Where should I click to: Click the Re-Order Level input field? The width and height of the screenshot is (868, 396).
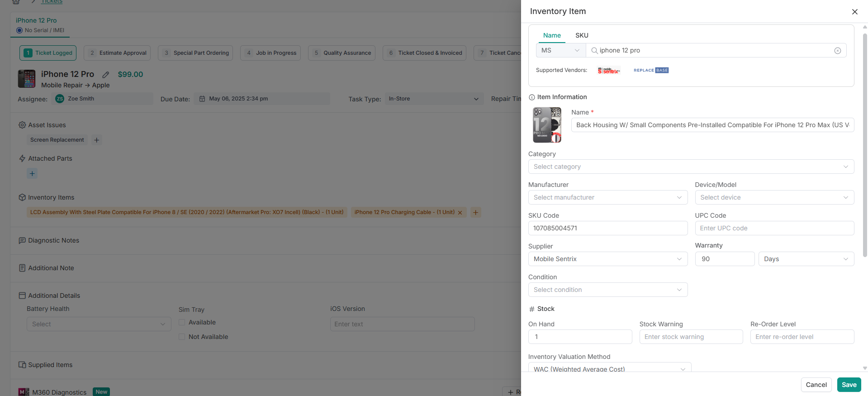(802, 337)
